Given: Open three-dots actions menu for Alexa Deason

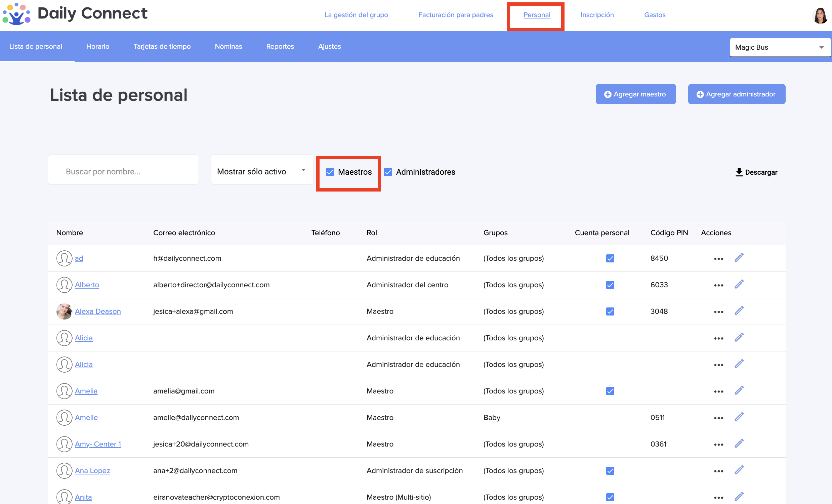Looking at the screenshot, I should tap(718, 312).
